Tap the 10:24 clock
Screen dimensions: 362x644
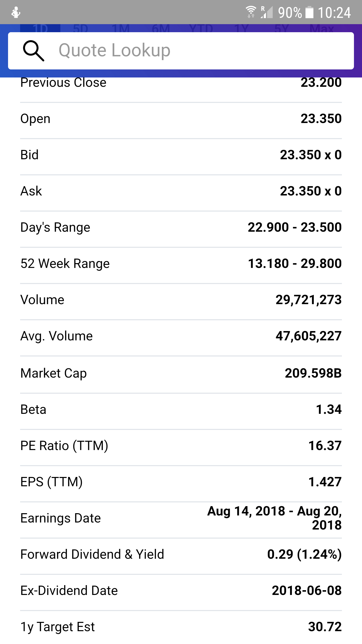tap(334, 12)
